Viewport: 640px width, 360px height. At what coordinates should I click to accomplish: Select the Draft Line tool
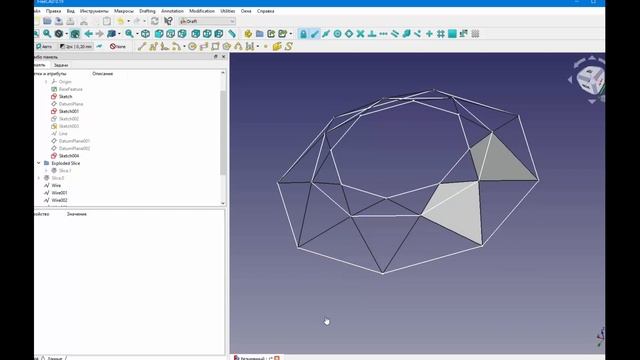pos(142,46)
